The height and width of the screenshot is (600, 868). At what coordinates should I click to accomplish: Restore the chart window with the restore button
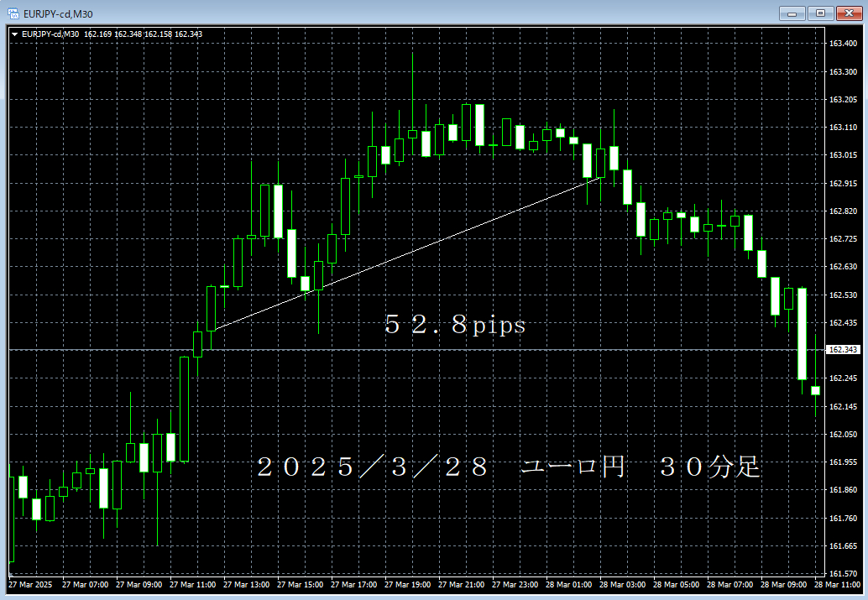pos(821,13)
